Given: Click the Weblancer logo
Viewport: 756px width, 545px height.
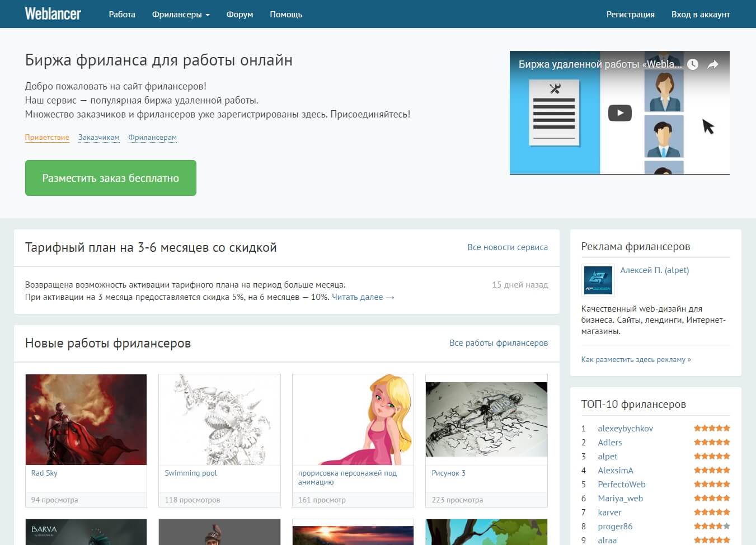Looking at the screenshot, I should [53, 14].
